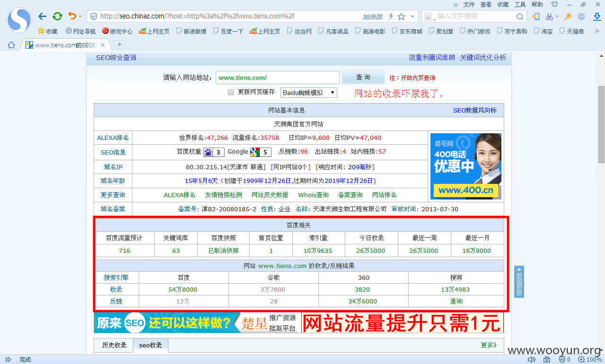The height and width of the screenshot is (364, 605).
Task: Click the 网站流量提升只需1元 banner ad
Action: coord(403,323)
